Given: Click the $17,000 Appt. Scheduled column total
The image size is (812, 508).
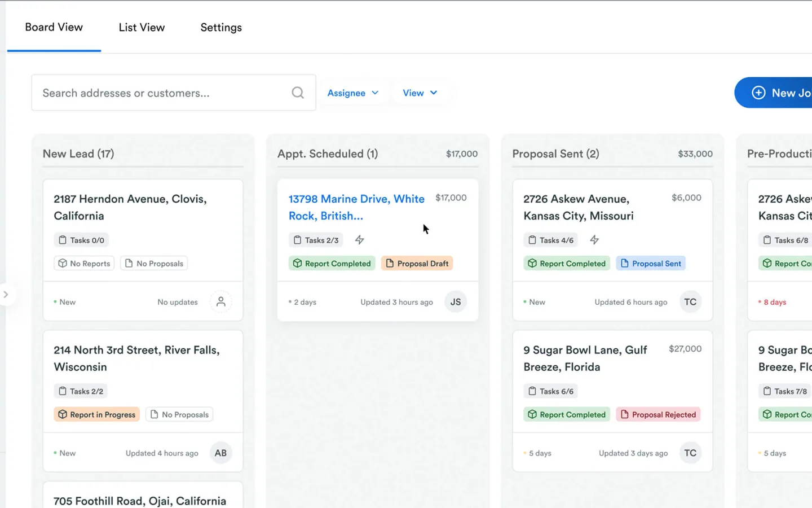Looking at the screenshot, I should (462, 154).
